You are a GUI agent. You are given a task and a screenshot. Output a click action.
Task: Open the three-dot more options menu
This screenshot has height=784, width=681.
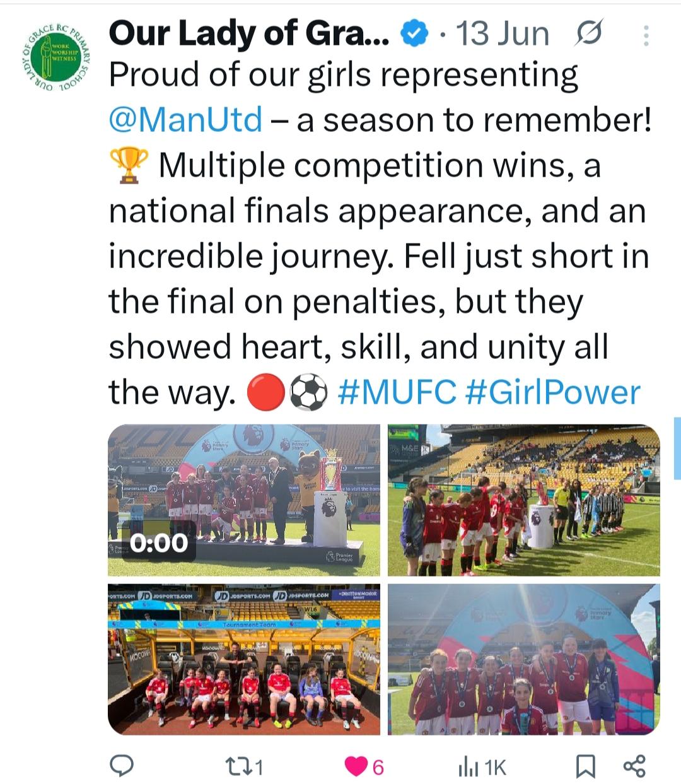tap(646, 35)
